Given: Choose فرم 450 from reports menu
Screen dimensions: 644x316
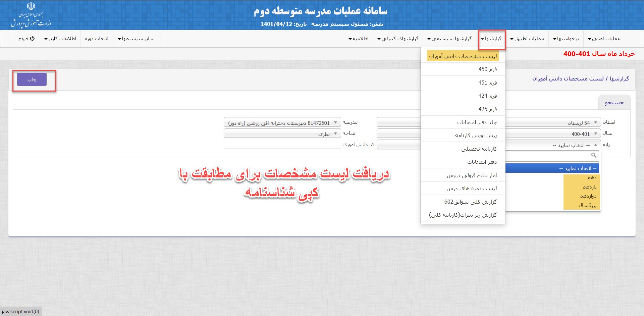Looking at the screenshot, I should coord(487,69).
